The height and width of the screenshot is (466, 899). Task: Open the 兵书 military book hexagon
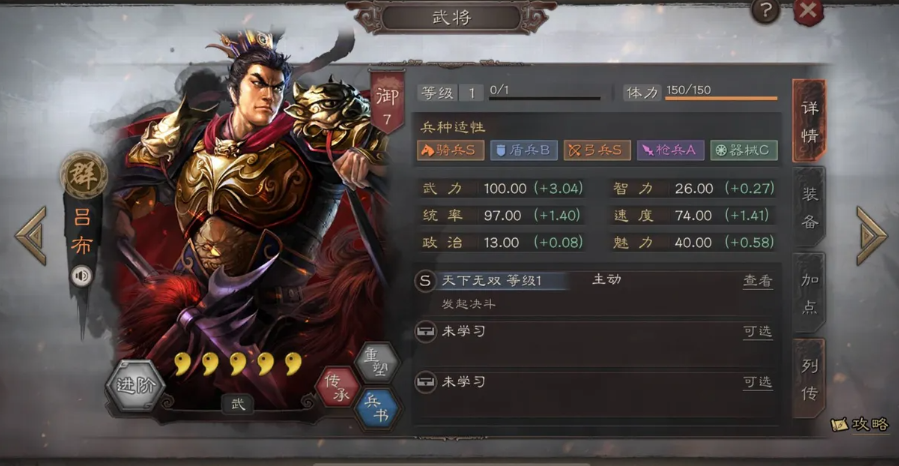[377, 409]
